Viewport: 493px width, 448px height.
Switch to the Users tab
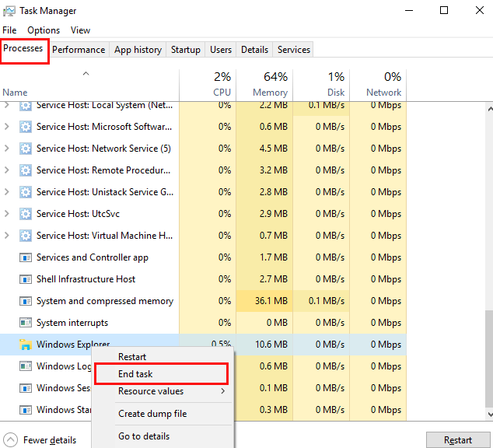pyautogui.click(x=221, y=50)
